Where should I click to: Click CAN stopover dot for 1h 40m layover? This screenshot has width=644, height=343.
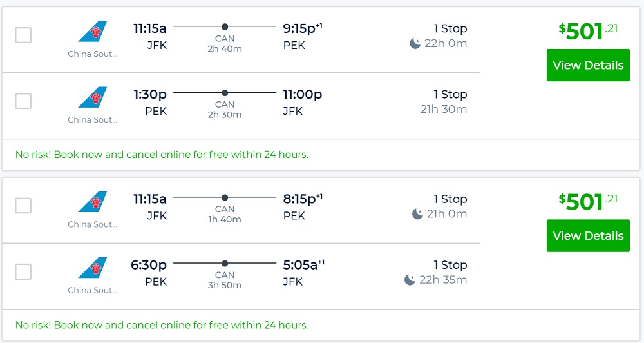(225, 197)
